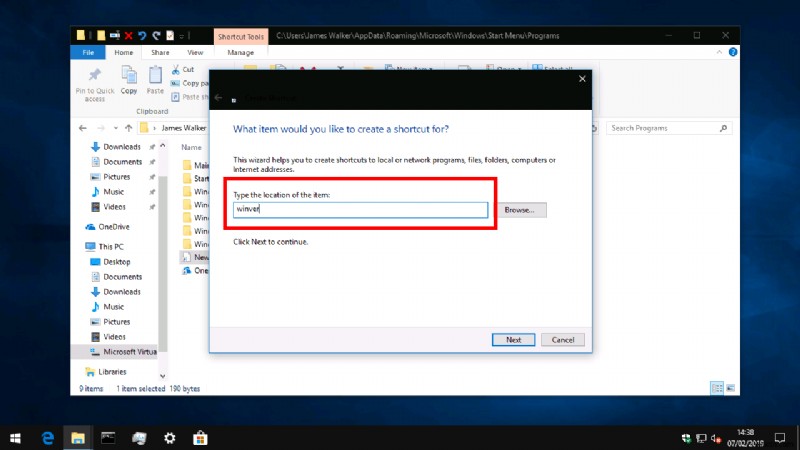
Task: Select the Shortcut Tools contextual tab
Action: 241,37
